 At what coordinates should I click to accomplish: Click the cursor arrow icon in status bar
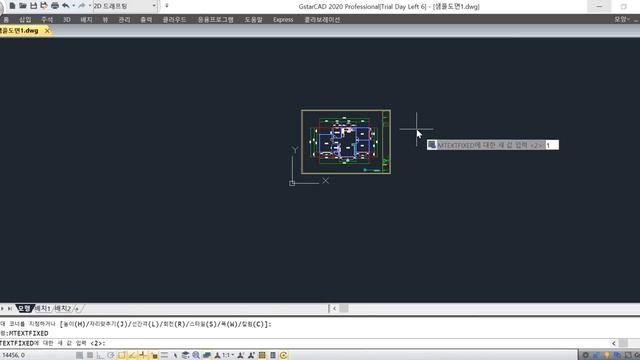coord(175,355)
